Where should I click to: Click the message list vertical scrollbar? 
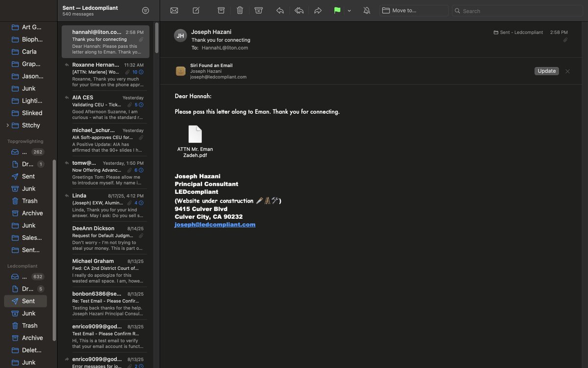(x=156, y=38)
